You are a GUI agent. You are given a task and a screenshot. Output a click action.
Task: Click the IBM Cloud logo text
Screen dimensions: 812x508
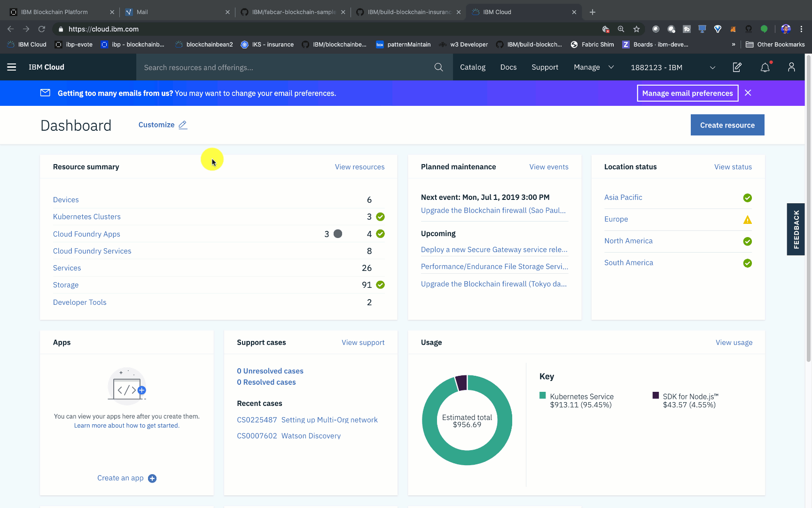coord(47,67)
